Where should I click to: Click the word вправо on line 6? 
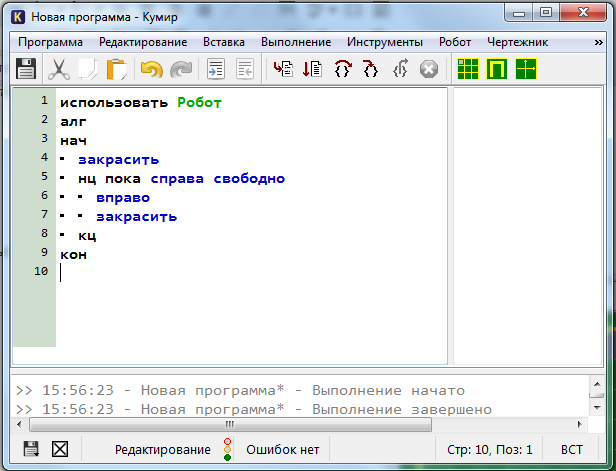(123, 198)
